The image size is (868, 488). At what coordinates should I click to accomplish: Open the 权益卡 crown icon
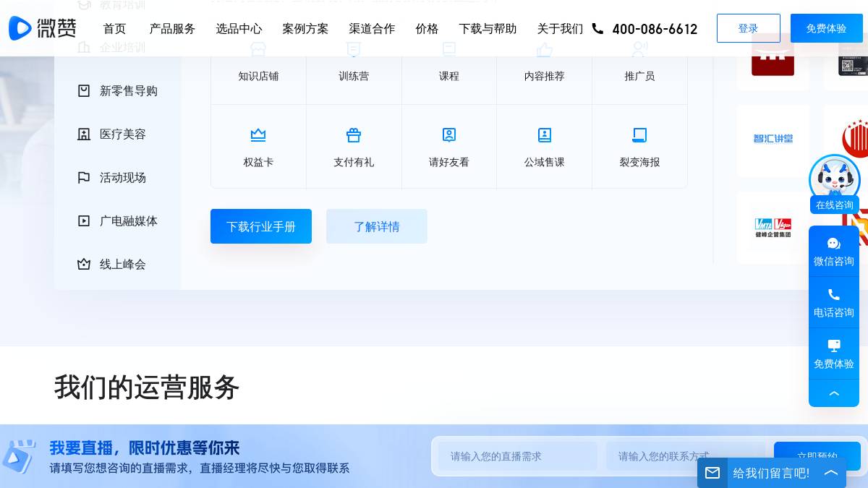click(x=258, y=135)
